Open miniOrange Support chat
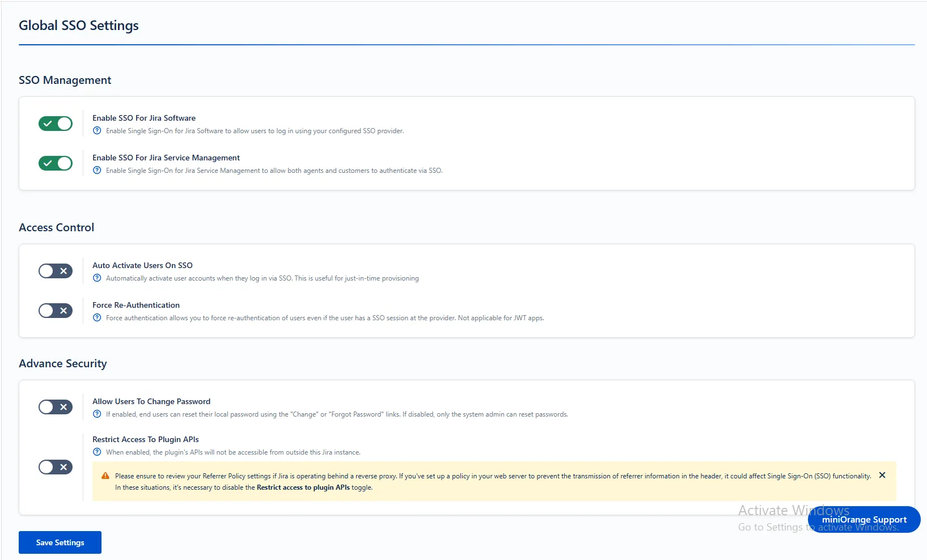Screen dimensions: 927x560 coord(864,519)
